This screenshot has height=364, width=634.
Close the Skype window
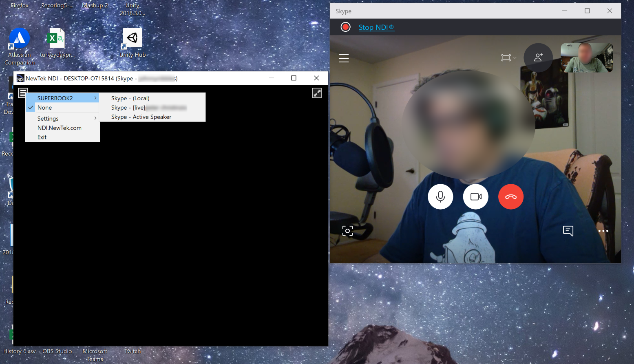click(x=610, y=11)
